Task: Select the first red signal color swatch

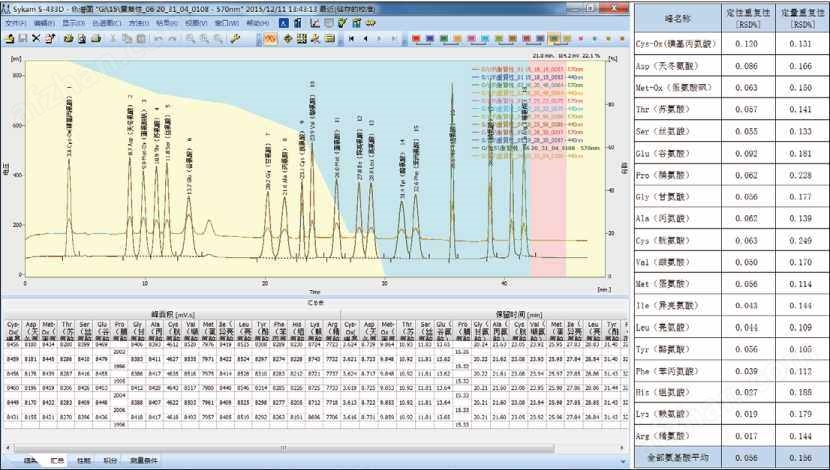Action: click(x=416, y=39)
